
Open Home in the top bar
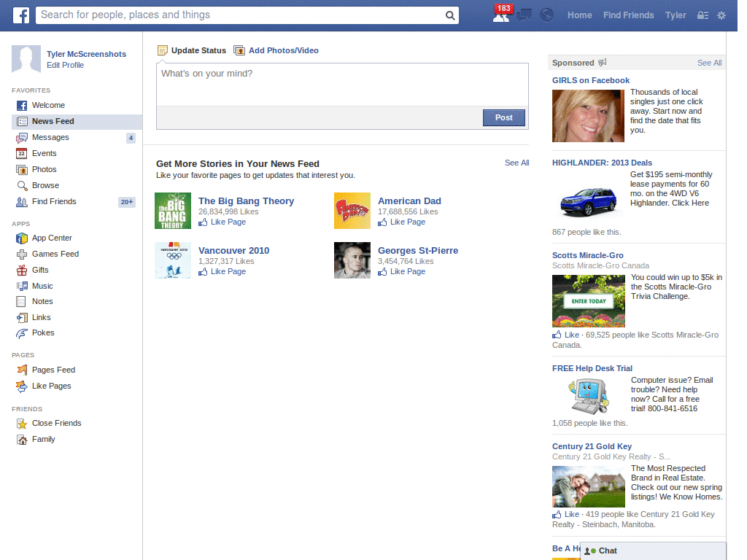(x=579, y=15)
